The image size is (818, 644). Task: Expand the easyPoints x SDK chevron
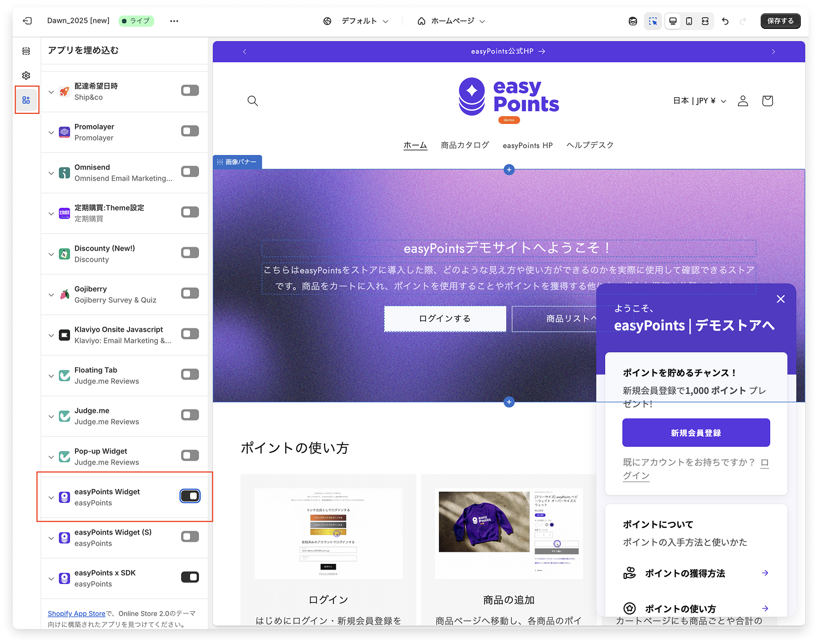click(51, 579)
